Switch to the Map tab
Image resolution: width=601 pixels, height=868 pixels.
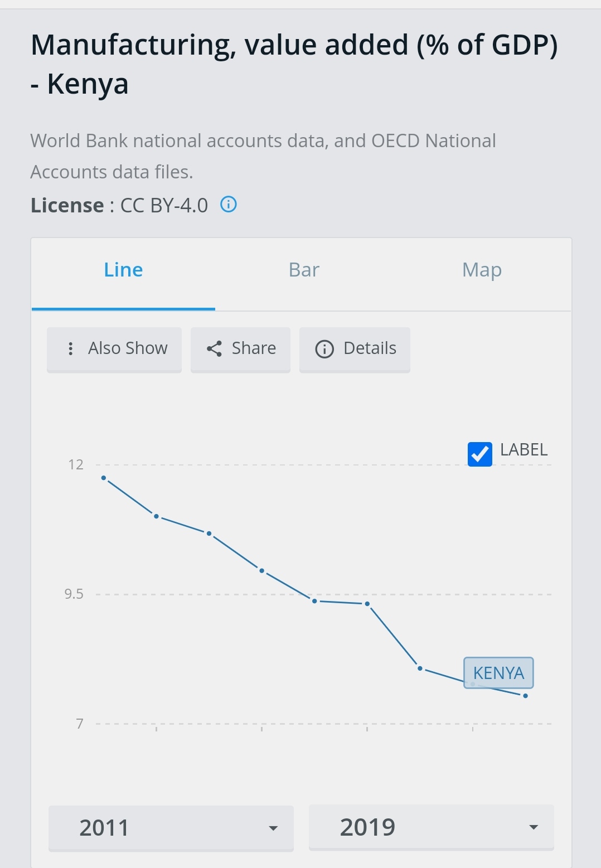click(x=482, y=270)
